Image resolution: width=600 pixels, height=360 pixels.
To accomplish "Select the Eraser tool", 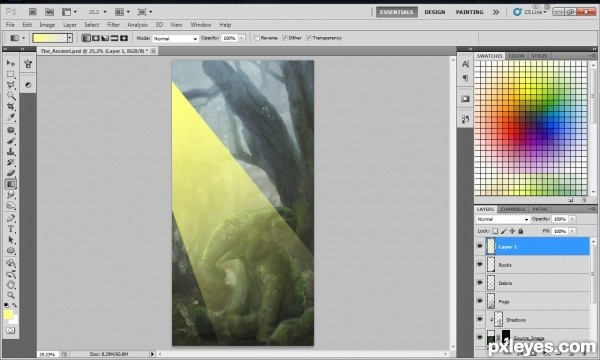I will [11, 173].
